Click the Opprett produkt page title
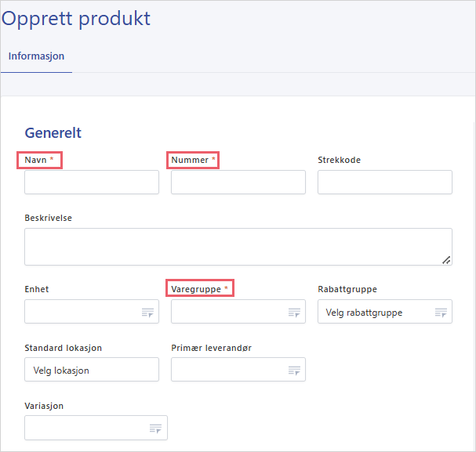This screenshot has height=452, width=476. (x=76, y=19)
